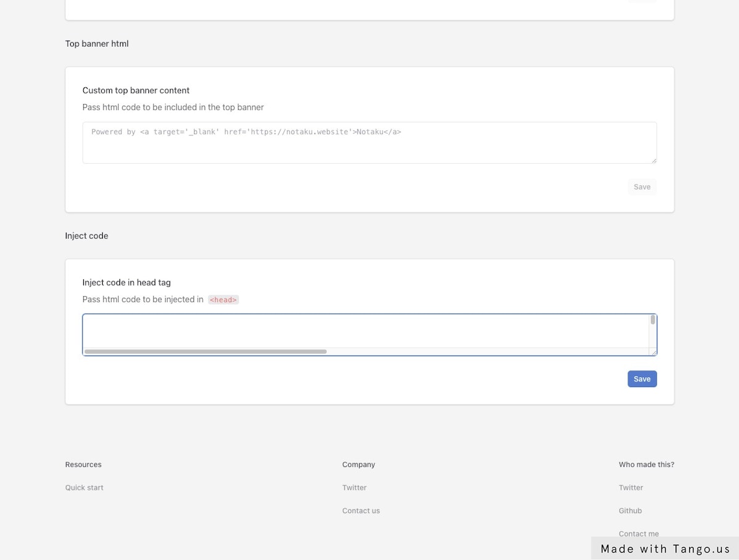
Task: Click the Inject code in head tag label
Action: click(127, 282)
